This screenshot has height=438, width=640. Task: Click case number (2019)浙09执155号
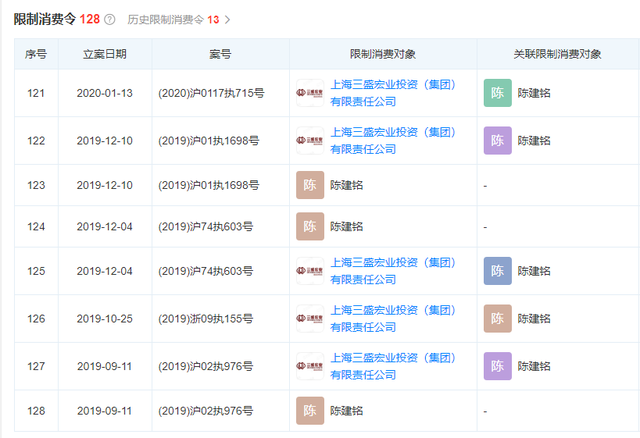click(205, 319)
